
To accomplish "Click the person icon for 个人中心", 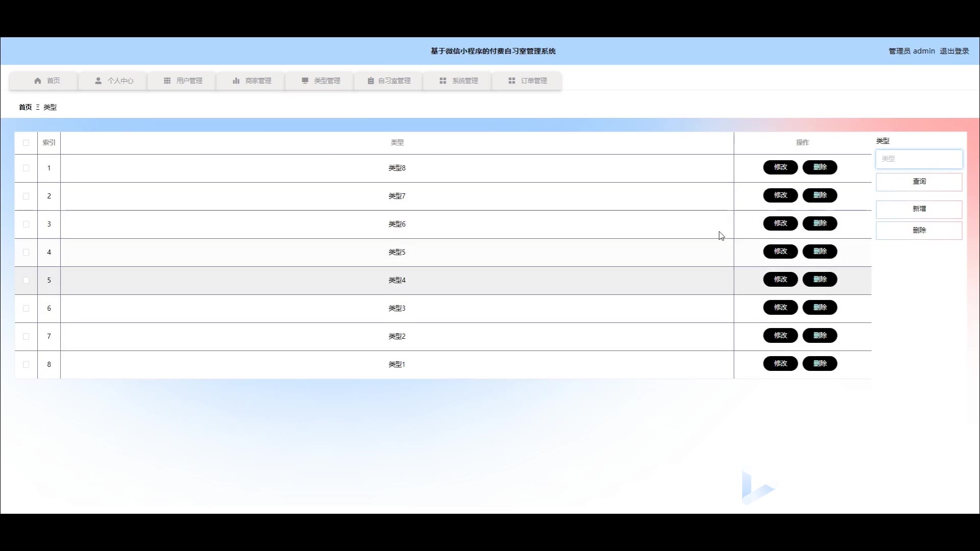I will pyautogui.click(x=98, y=81).
